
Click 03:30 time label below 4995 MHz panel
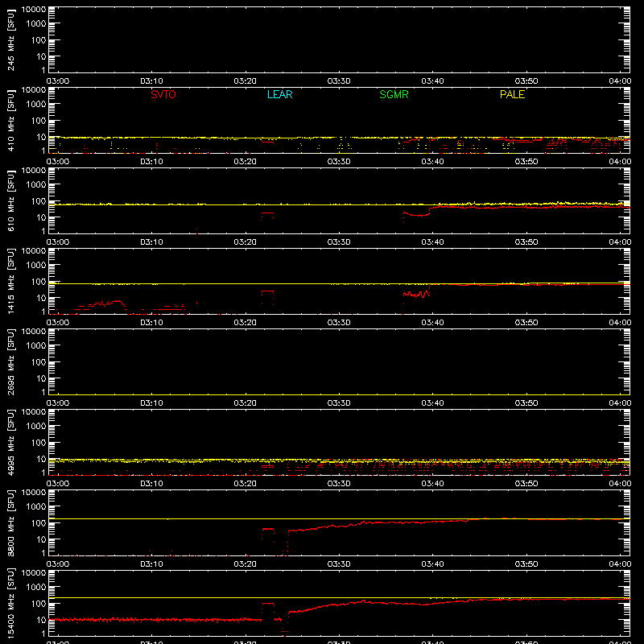[339, 484]
